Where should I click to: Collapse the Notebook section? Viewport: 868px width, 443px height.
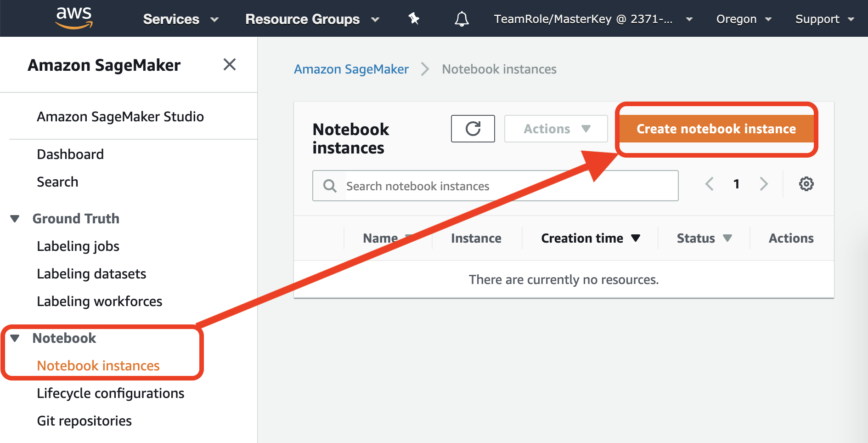15,338
